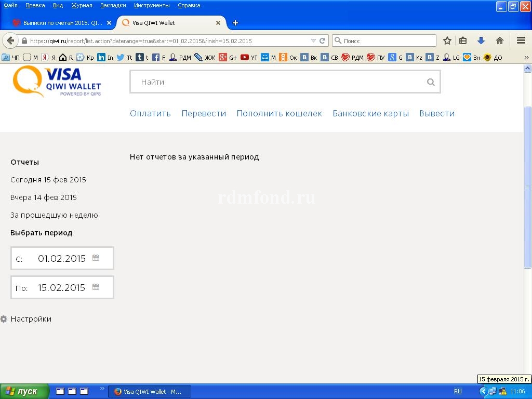Click the Оплатить link
Screen dimensions: 532x399
[150, 113]
